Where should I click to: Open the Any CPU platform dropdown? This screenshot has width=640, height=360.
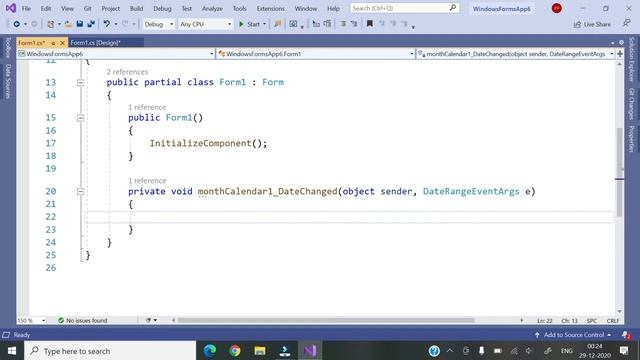click(x=205, y=24)
